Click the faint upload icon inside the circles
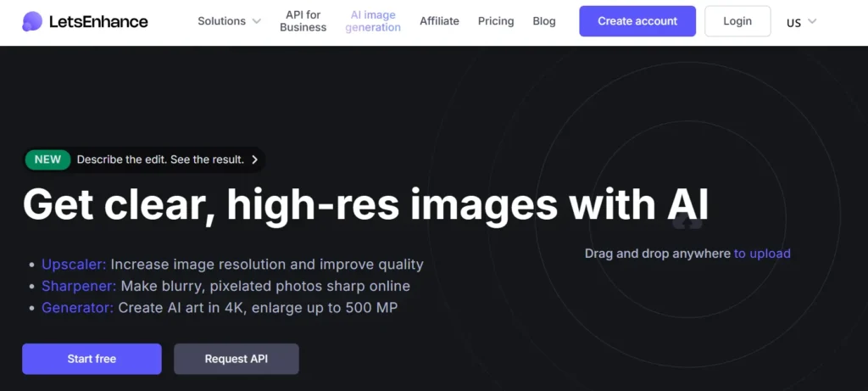868x391 pixels. 687,222
